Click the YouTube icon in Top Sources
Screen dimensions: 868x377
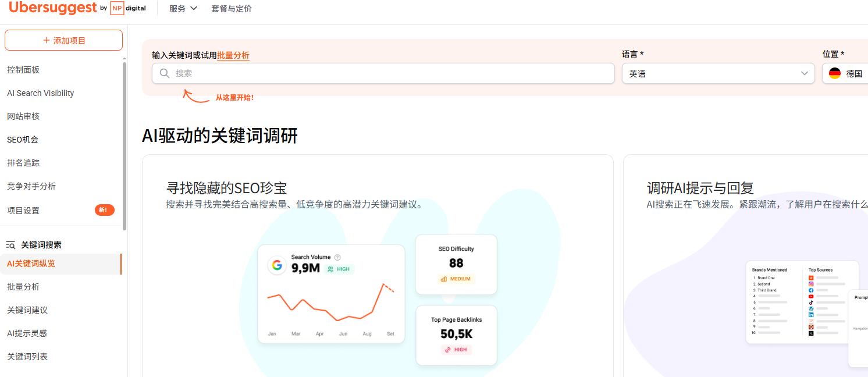811,296
